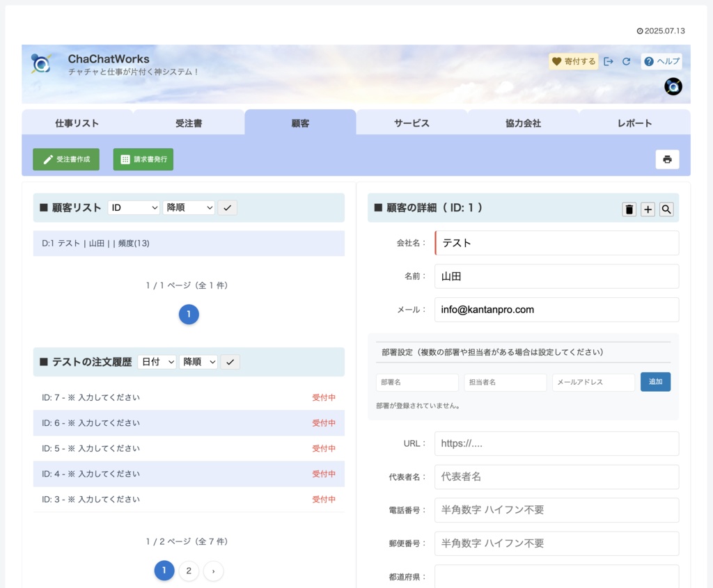Click the user avatar icon in the header
The height and width of the screenshot is (588, 713).
coord(672,86)
